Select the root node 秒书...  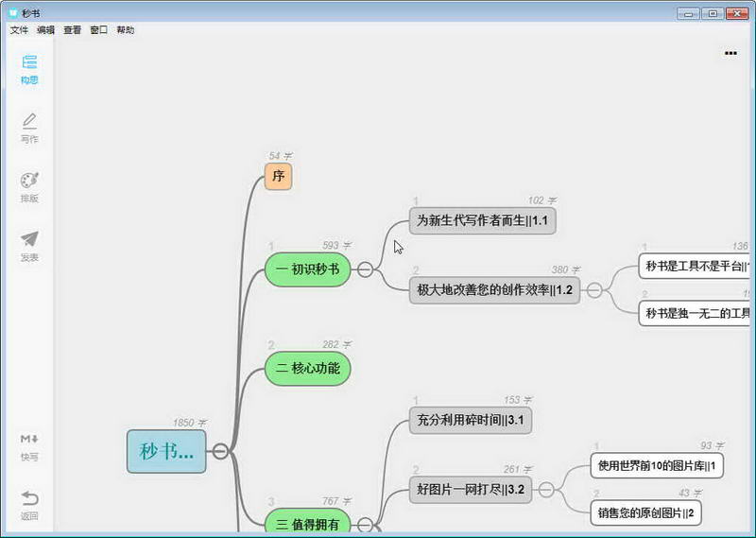[x=166, y=451]
